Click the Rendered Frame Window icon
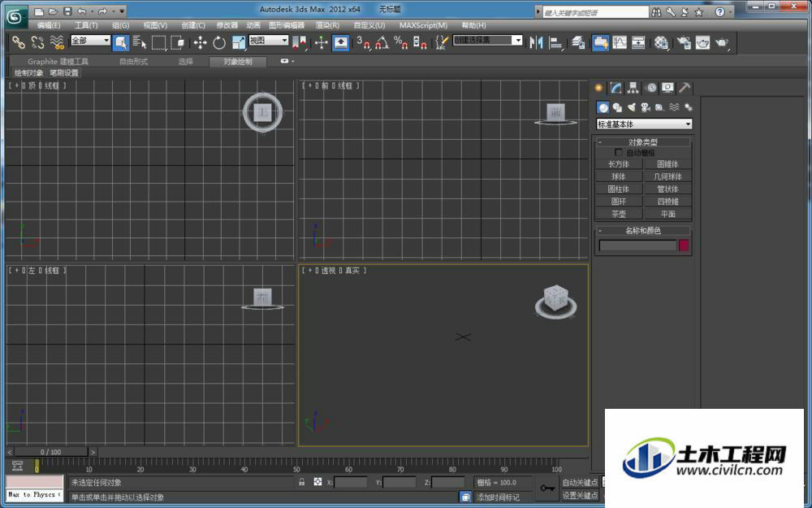This screenshot has width=812, height=508. coord(702,42)
